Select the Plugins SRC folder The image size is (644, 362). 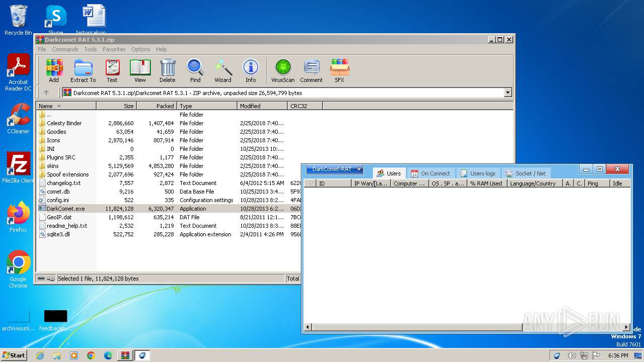coord(61,157)
